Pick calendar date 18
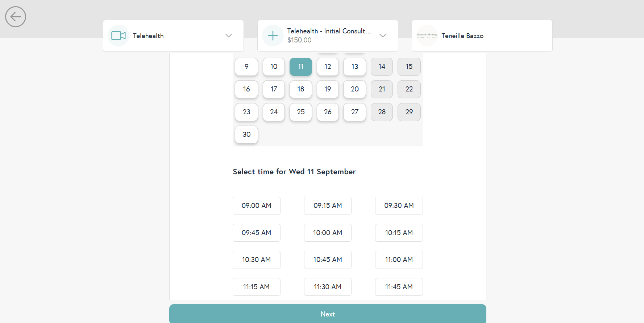Screen dimensions: 644x323 [x=300, y=89]
